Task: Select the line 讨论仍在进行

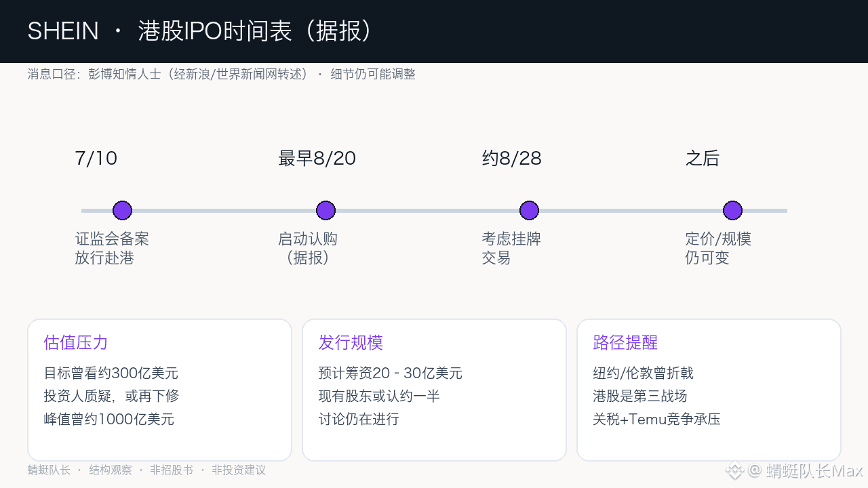Action: coord(359,419)
